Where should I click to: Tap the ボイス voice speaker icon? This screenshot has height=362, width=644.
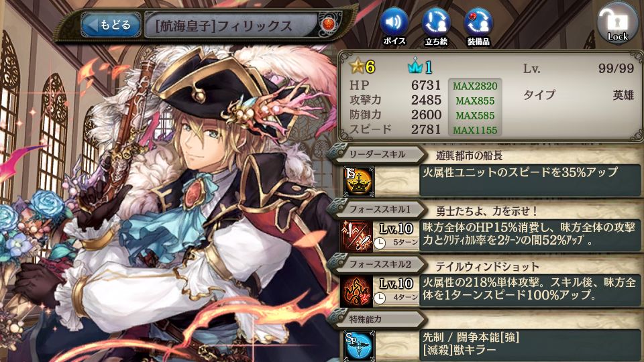click(394, 26)
